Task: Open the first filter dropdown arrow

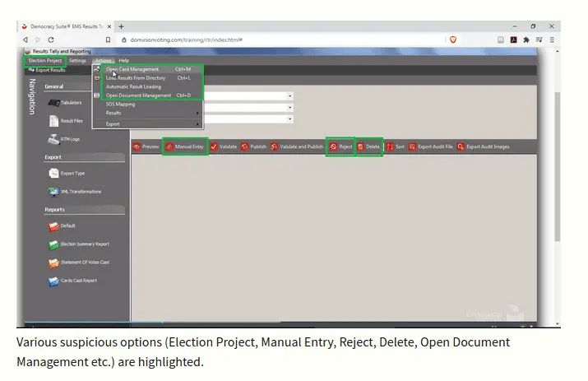Action: click(x=289, y=96)
